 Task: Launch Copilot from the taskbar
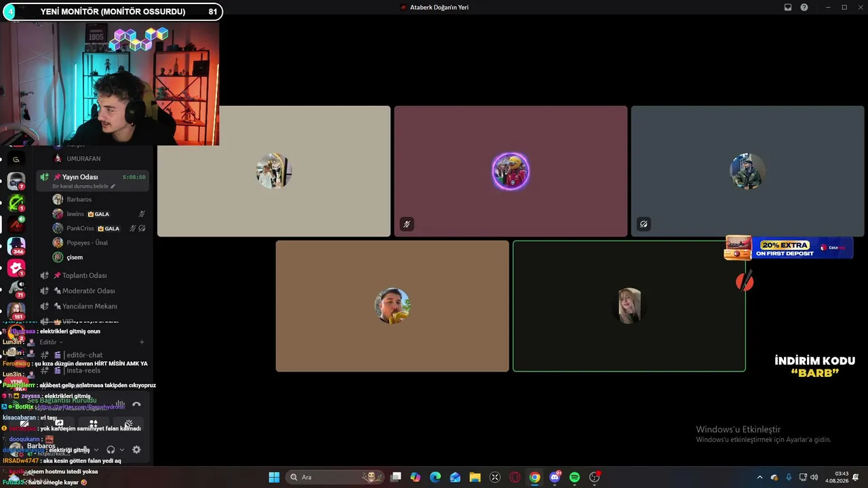click(x=416, y=477)
